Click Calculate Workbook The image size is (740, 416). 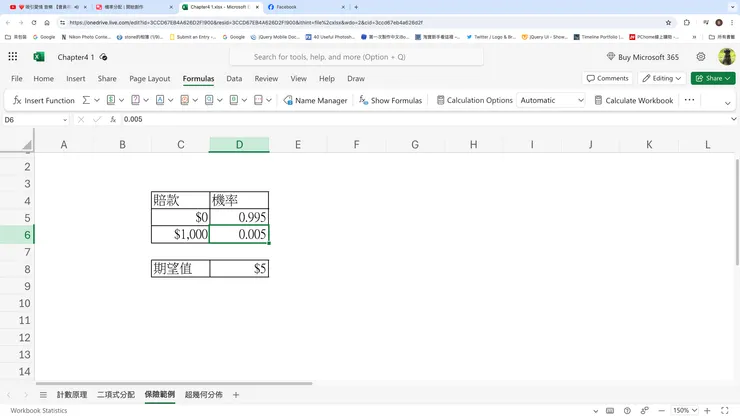pyautogui.click(x=634, y=100)
